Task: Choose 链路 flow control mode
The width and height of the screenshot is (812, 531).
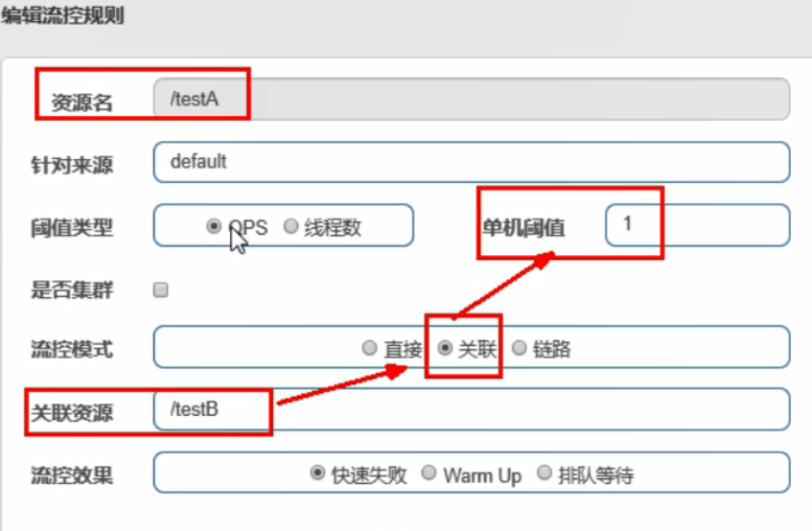Action: pos(520,348)
